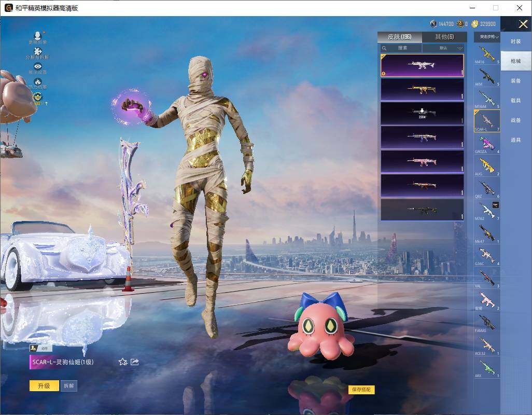Click the 拆解 dismantle button
The height and width of the screenshot is (415, 532).
pos(69,386)
